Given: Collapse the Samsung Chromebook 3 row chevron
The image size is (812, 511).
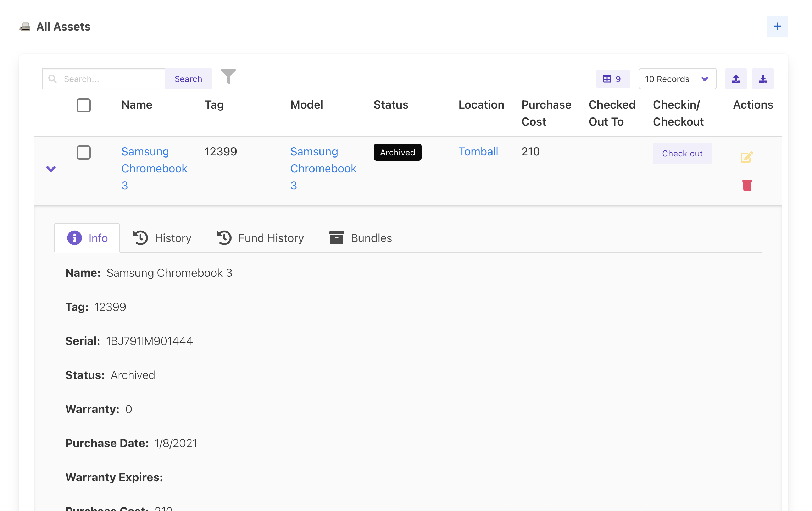Looking at the screenshot, I should (x=51, y=169).
